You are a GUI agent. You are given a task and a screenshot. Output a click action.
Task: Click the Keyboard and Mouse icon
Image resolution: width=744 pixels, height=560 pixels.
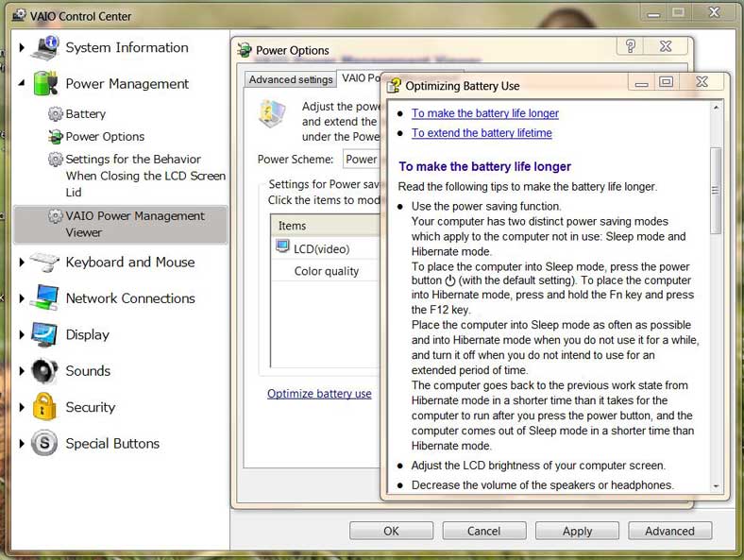click(44, 262)
